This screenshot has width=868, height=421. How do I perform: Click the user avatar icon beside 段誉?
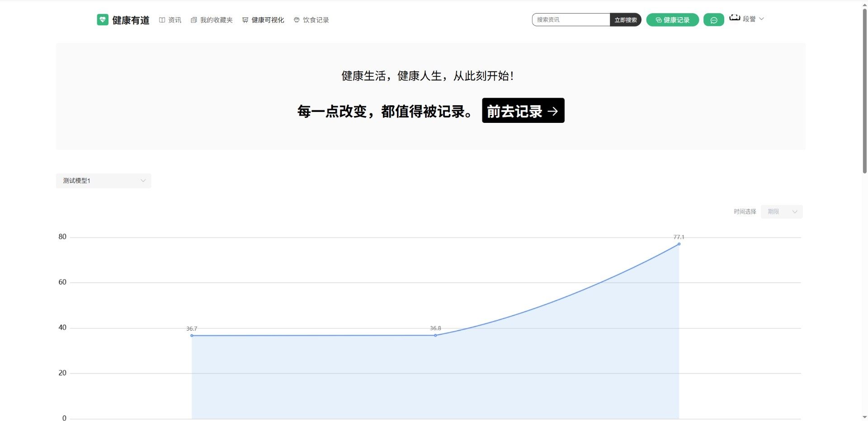(x=735, y=18)
